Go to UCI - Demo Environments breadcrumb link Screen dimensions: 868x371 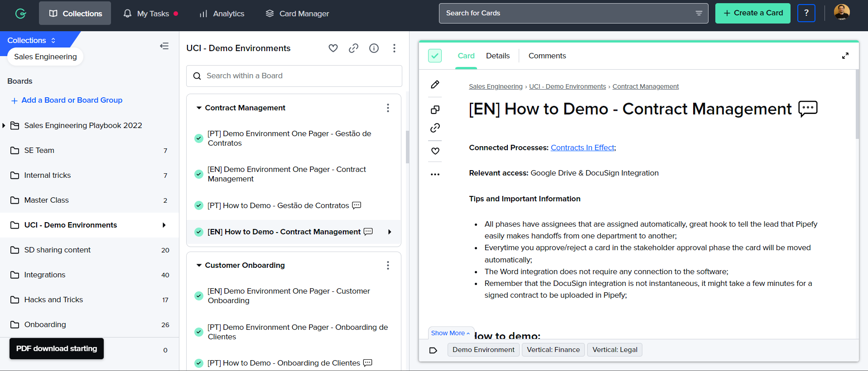[568, 86]
